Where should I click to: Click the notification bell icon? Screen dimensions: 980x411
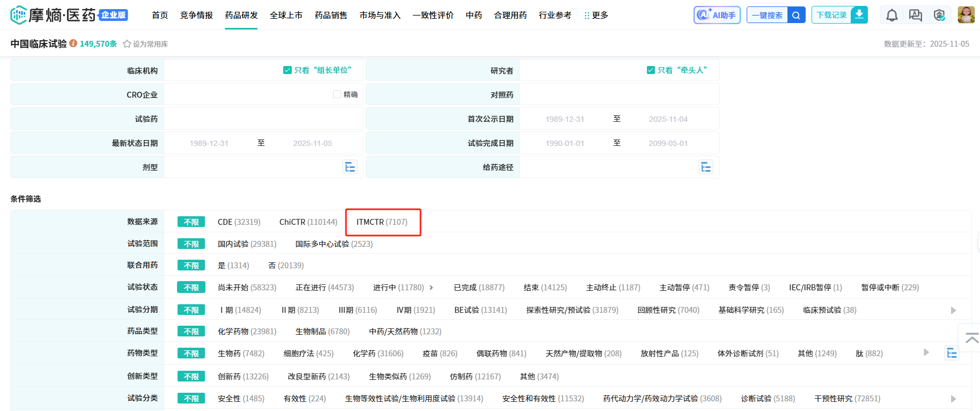891,16
